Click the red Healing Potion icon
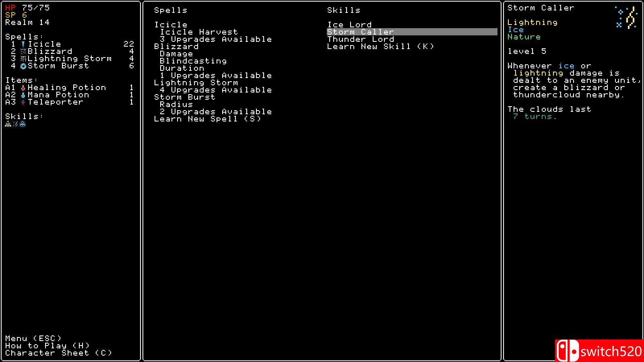This screenshot has height=362, width=644. click(x=23, y=88)
